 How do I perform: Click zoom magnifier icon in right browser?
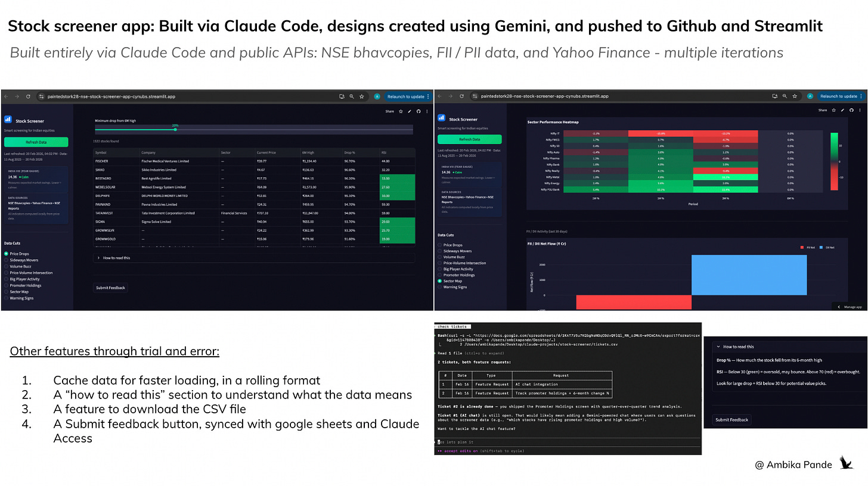(785, 96)
